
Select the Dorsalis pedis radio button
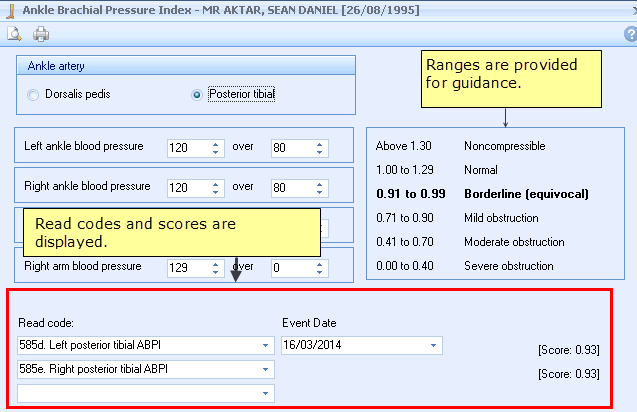pyautogui.click(x=34, y=95)
